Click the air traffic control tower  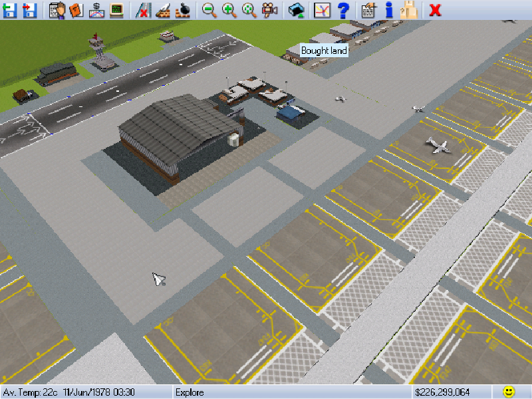pos(98,52)
